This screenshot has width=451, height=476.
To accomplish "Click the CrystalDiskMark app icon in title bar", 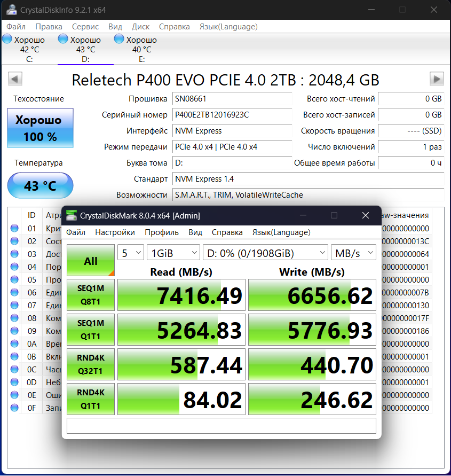I will (72, 215).
